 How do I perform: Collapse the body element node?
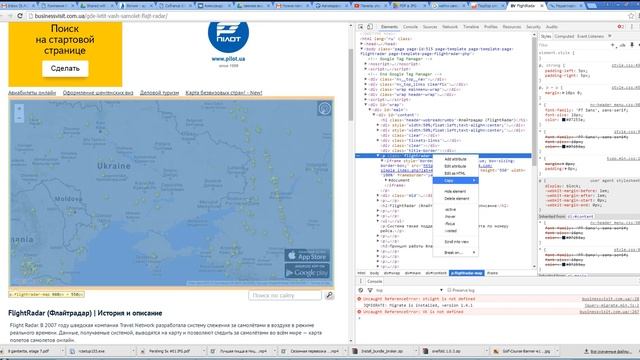pos(362,49)
